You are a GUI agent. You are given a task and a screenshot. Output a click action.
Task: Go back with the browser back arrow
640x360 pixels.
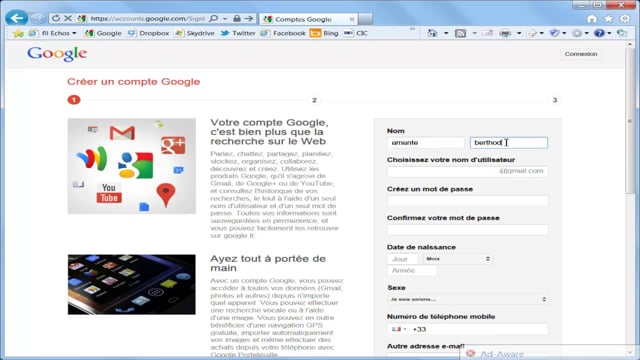click(16, 18)
